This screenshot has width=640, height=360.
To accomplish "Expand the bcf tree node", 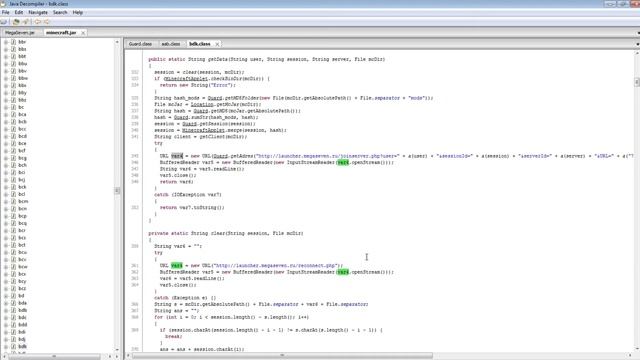I will coord(6,151).
